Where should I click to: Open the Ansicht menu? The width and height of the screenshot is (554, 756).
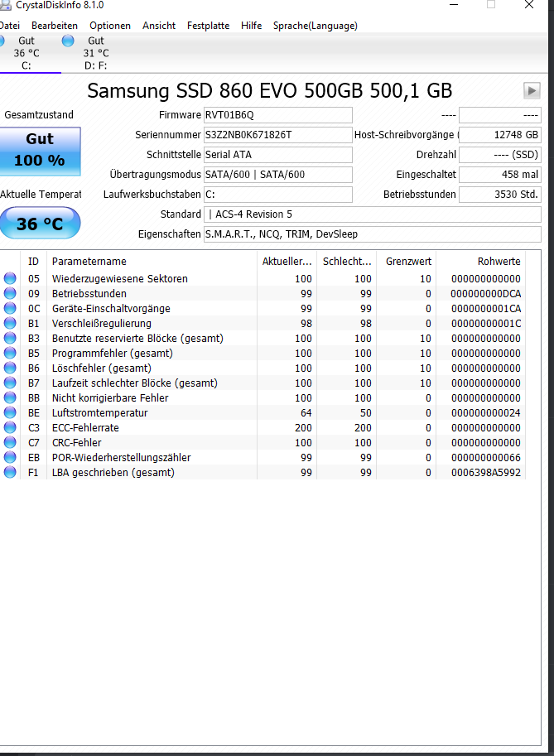[159, 26]
